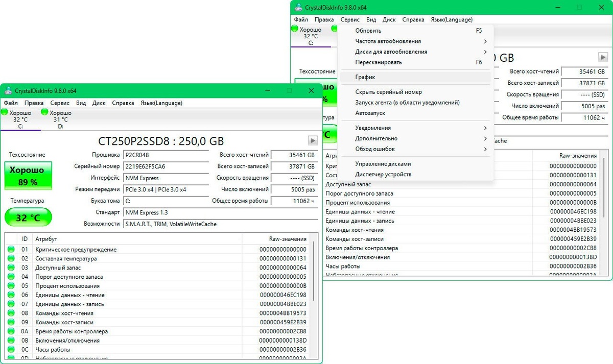Click the Raw-значения column header in front window
This screenshot has width=613, height=364.
pyautogui.click(x=276, y=238)
